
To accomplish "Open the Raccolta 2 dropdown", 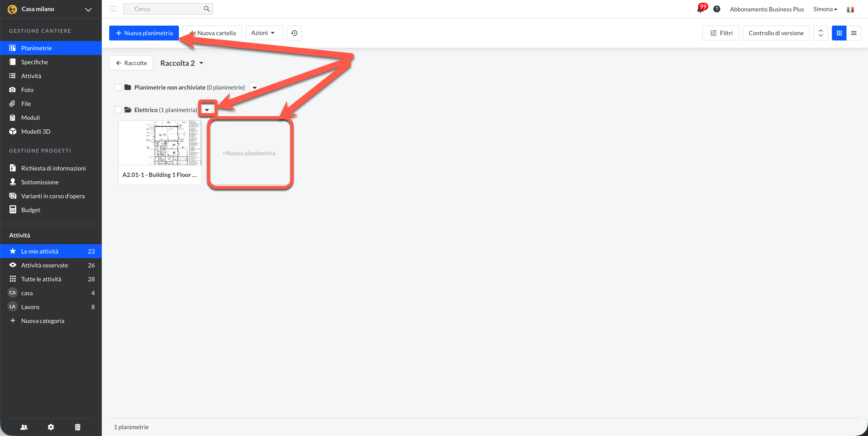I will [182, 63].
